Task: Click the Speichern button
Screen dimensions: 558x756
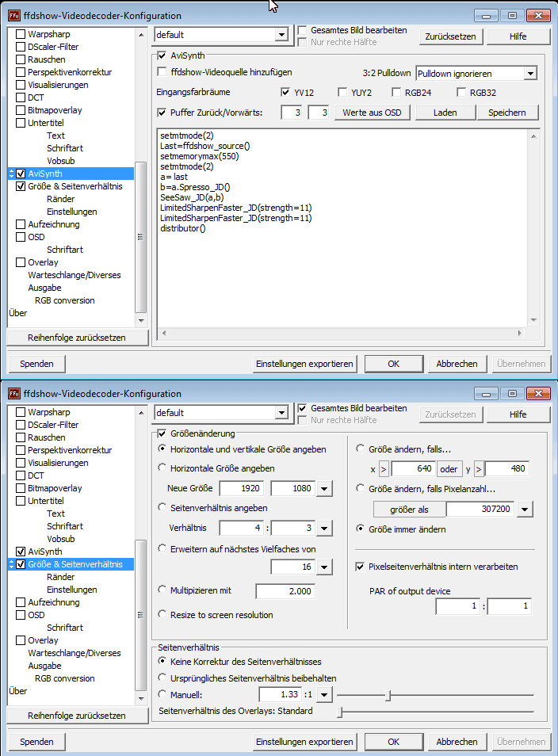Action: coord(507,113)
